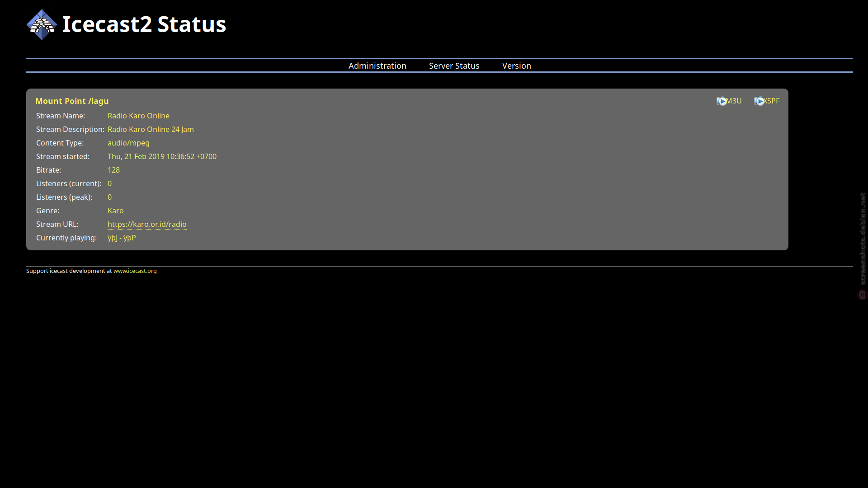Download the XSPF playlist link
The width and height of the screenshot is (868, 488).
(x=772, y=101)
